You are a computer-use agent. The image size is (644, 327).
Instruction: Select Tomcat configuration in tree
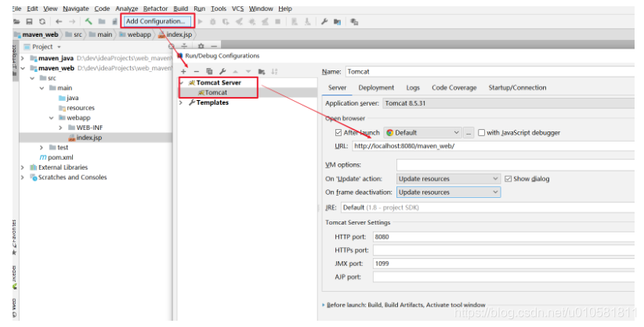pyautogui.click(x=212, y=93)
